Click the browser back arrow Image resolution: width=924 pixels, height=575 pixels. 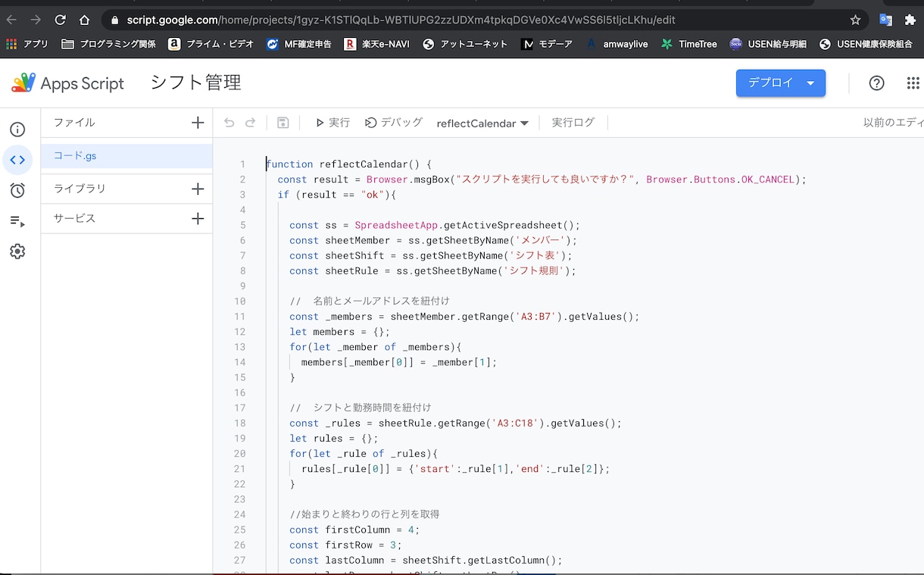coord(11,20)
